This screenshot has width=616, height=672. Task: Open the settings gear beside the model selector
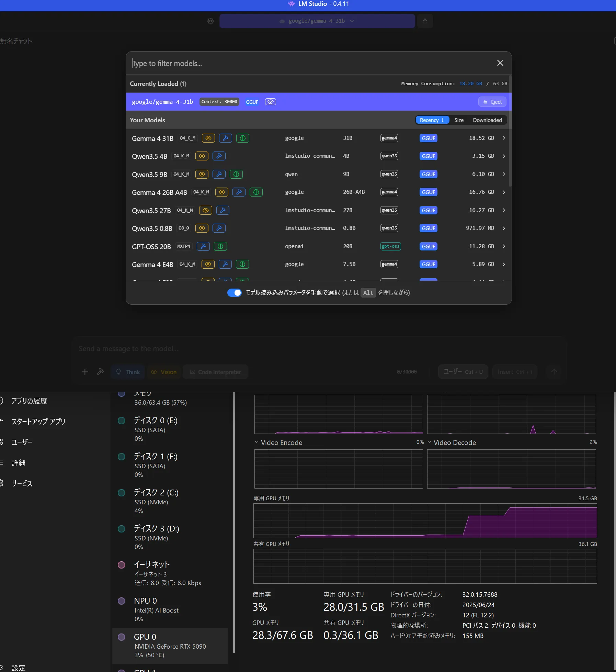(x=210, y=21)
